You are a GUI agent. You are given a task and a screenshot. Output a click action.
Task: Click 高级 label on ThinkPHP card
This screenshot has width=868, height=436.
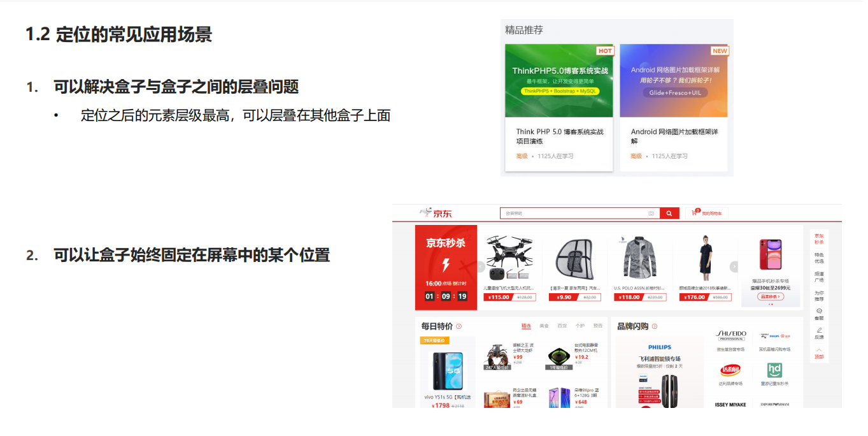click(x=522, y=156)
